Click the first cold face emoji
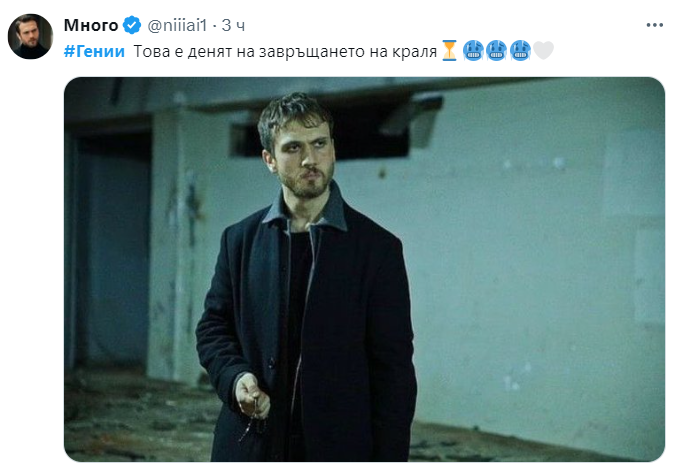The width and height of the screenshot is (680, 471). click(x=473, y=51)
